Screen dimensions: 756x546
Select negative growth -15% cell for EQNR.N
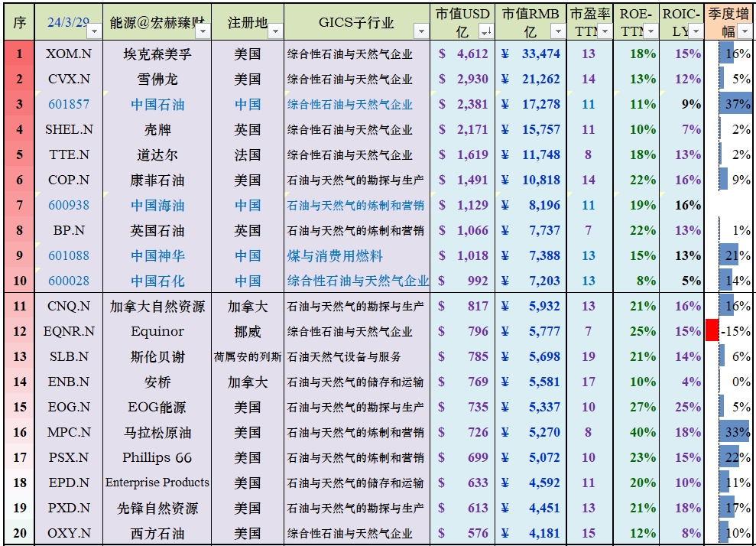pyautogui.click(x=728, y=331)
